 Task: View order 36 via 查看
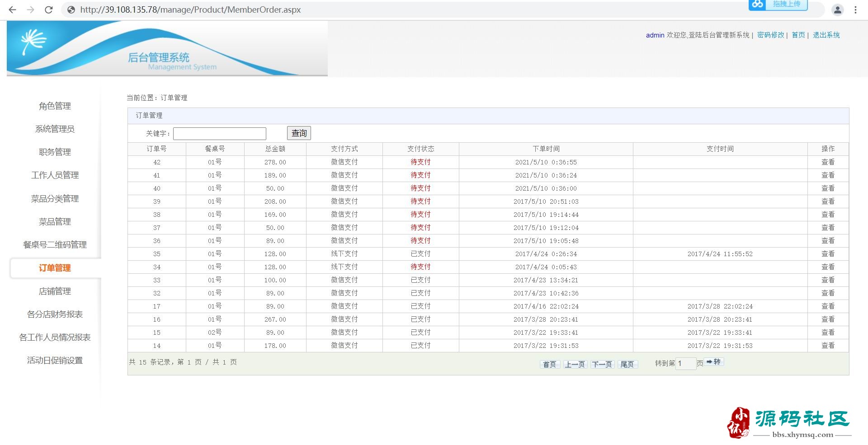(x=828, y=240)
